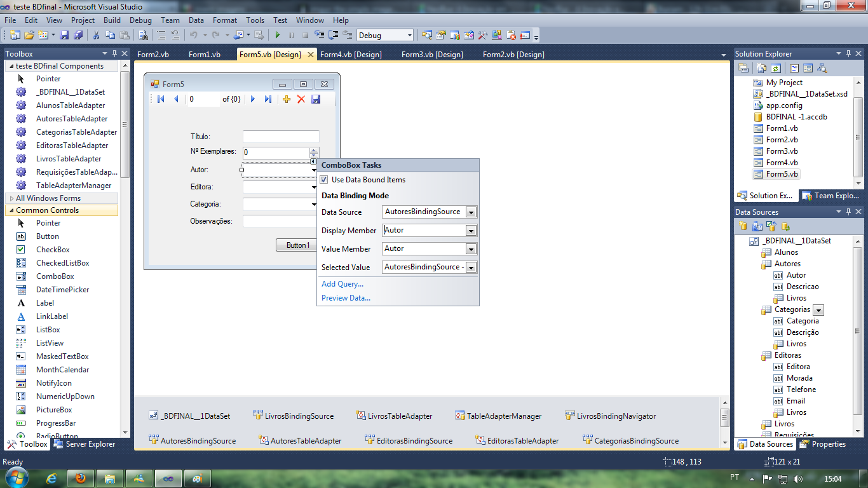Open the Build menu
Image resolution: width=868 pixels, height=488 pixels.
click(x=112, y=20)
